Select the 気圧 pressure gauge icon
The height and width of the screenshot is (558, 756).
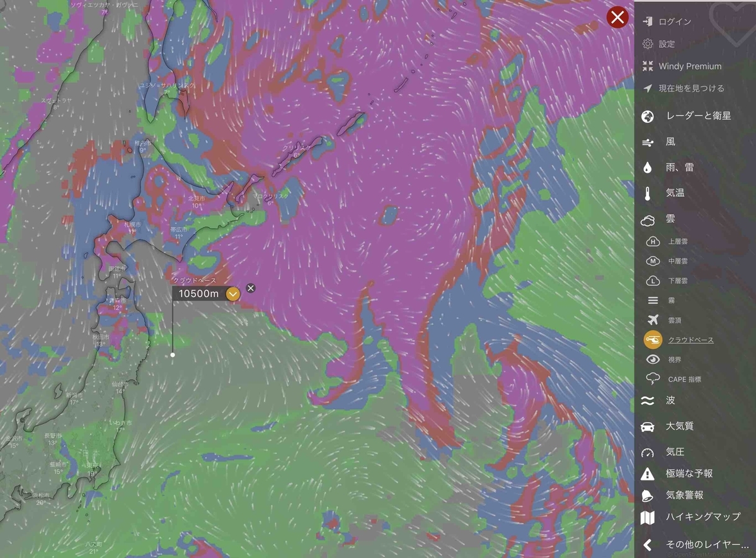coord(648,452)
